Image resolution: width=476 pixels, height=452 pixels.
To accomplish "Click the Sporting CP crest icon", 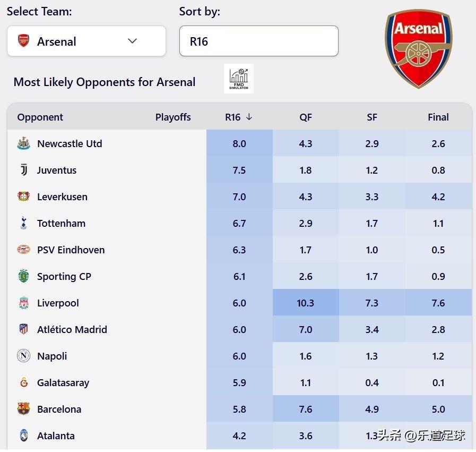I will [23, 276].
